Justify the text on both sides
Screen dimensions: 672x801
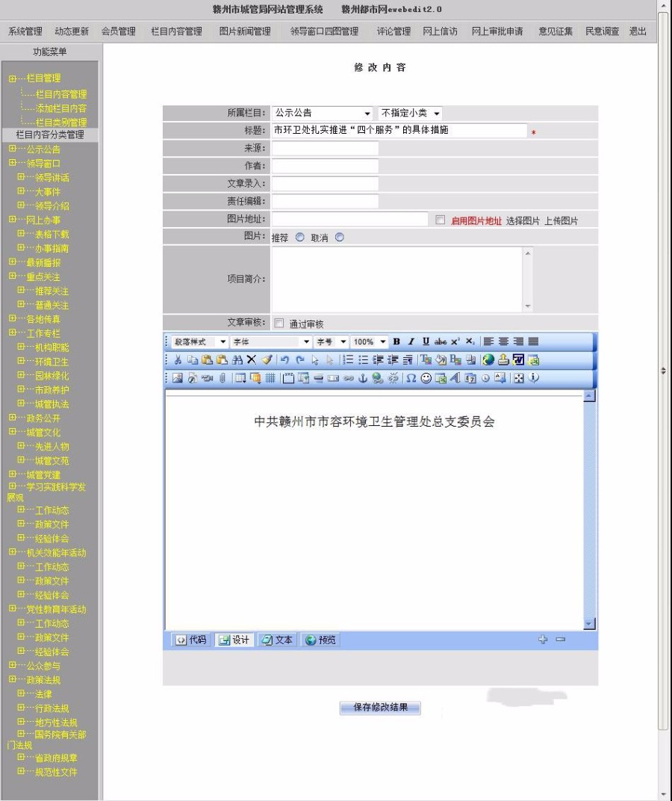[x=533, y=341]
